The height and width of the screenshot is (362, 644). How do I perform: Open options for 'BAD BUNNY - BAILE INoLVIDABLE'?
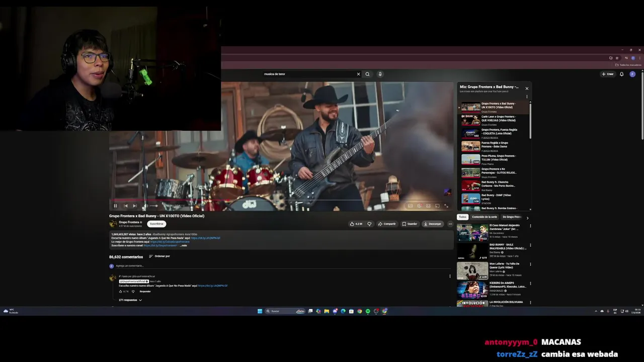[530, 245]
